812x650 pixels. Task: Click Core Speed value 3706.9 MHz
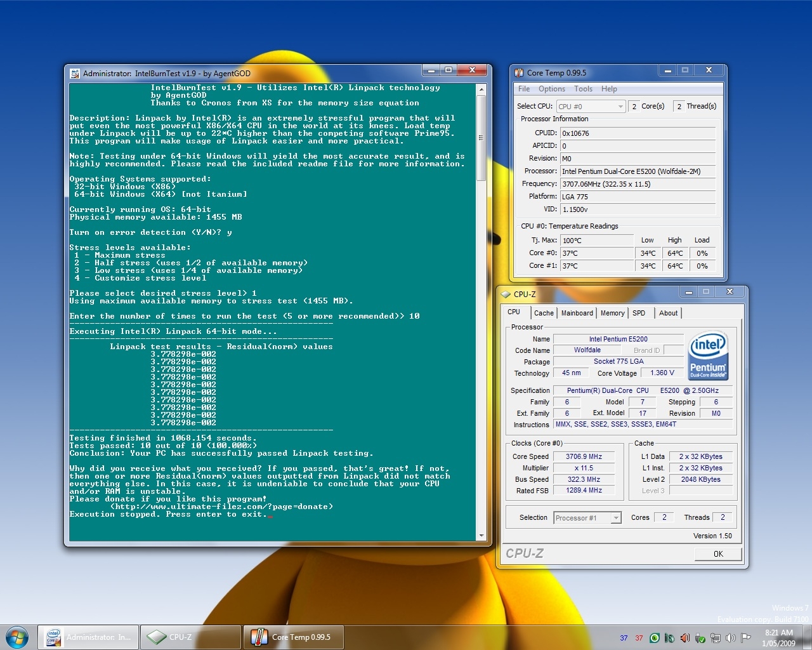pos(584,456)
